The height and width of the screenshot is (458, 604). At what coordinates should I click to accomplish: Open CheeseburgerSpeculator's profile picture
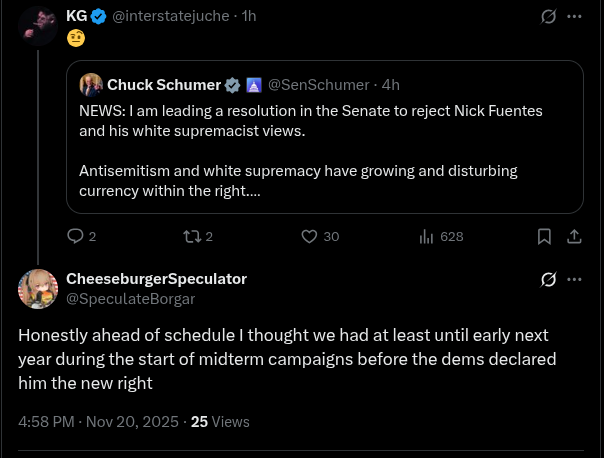(38, 289)
